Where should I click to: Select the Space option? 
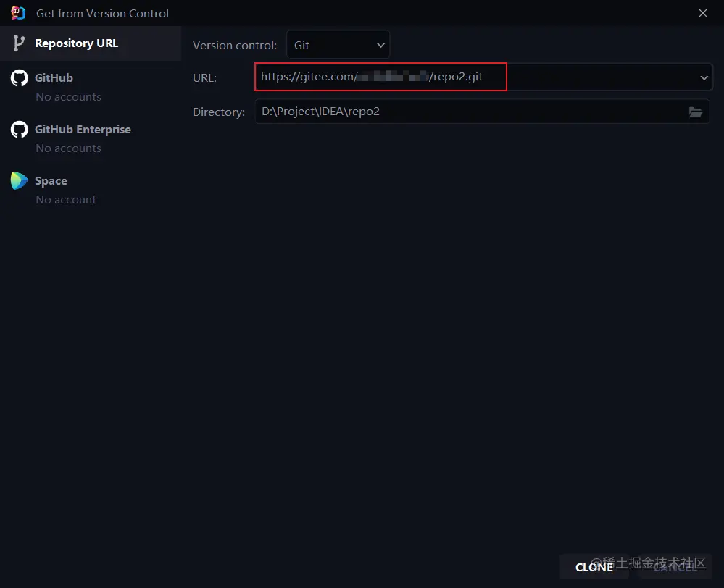pos(51,181)
